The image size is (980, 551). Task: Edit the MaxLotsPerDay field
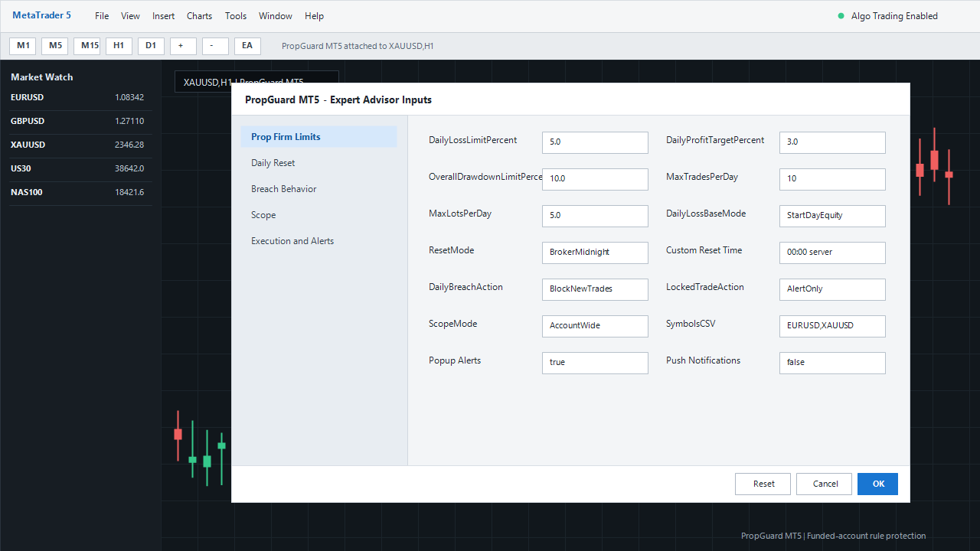pos(595,216)
